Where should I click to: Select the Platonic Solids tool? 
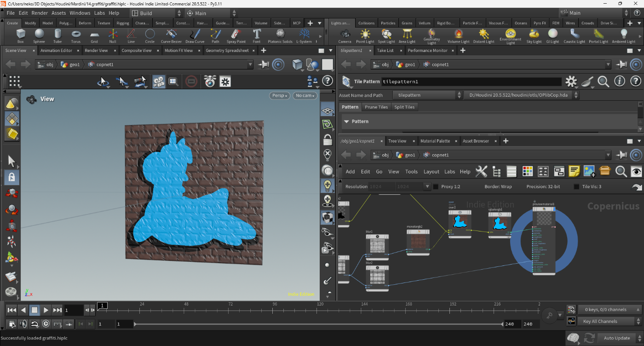[x=280, y=36]
